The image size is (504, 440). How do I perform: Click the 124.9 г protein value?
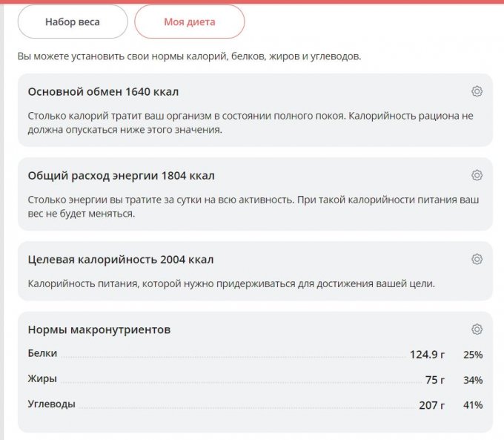[x=427, y=355]
